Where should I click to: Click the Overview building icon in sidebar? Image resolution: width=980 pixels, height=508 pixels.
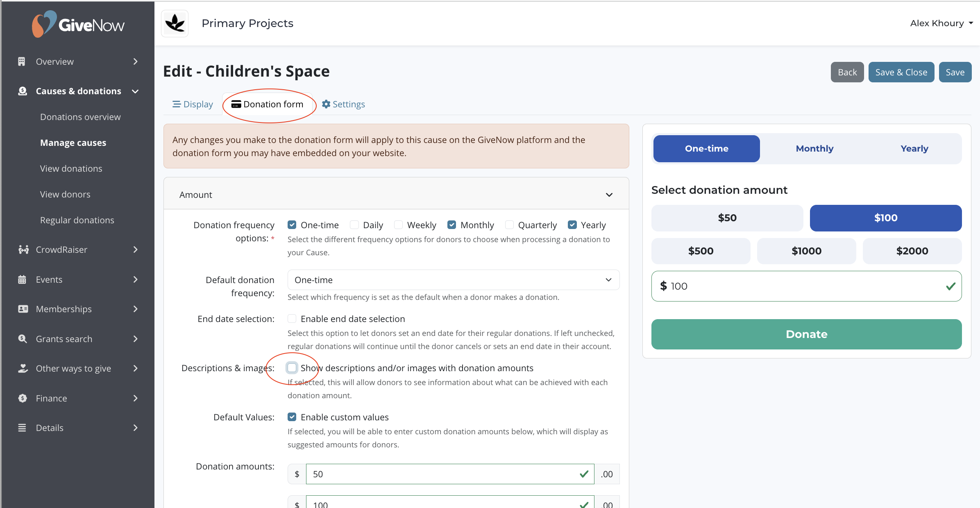pos(22,61)
